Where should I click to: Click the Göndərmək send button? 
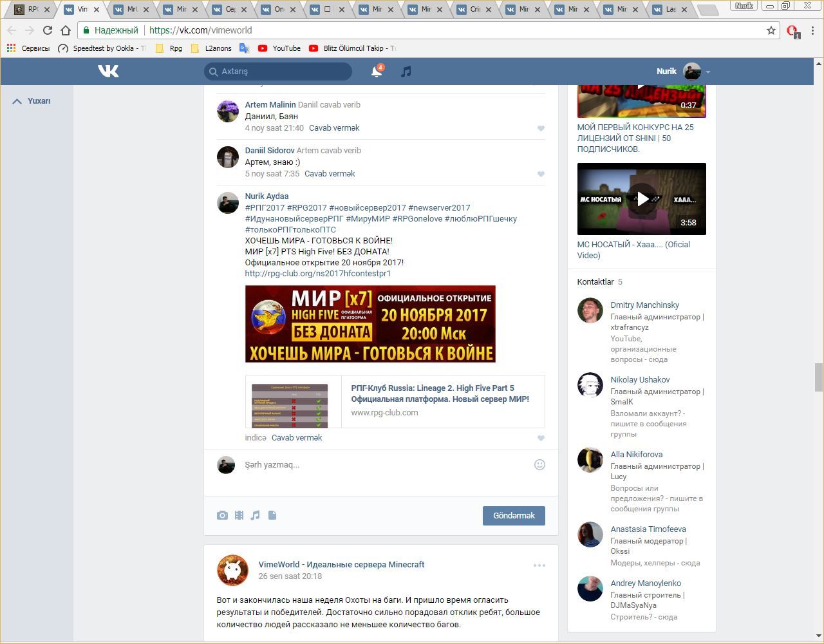coord(514,516)
